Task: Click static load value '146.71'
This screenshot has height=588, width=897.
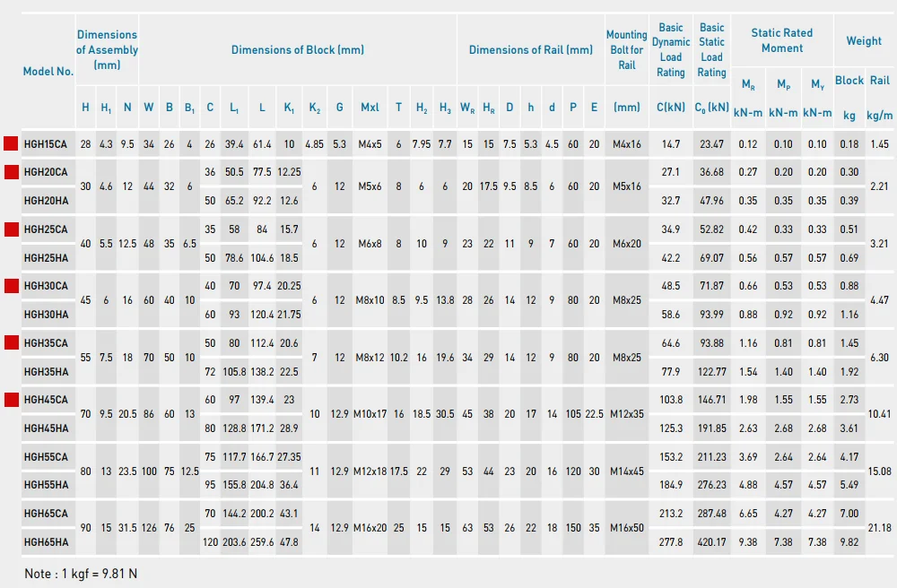Action: [711, 400]
